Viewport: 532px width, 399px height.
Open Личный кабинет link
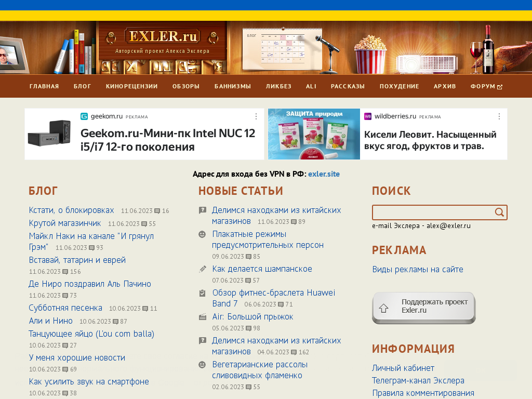click(403, 368)
